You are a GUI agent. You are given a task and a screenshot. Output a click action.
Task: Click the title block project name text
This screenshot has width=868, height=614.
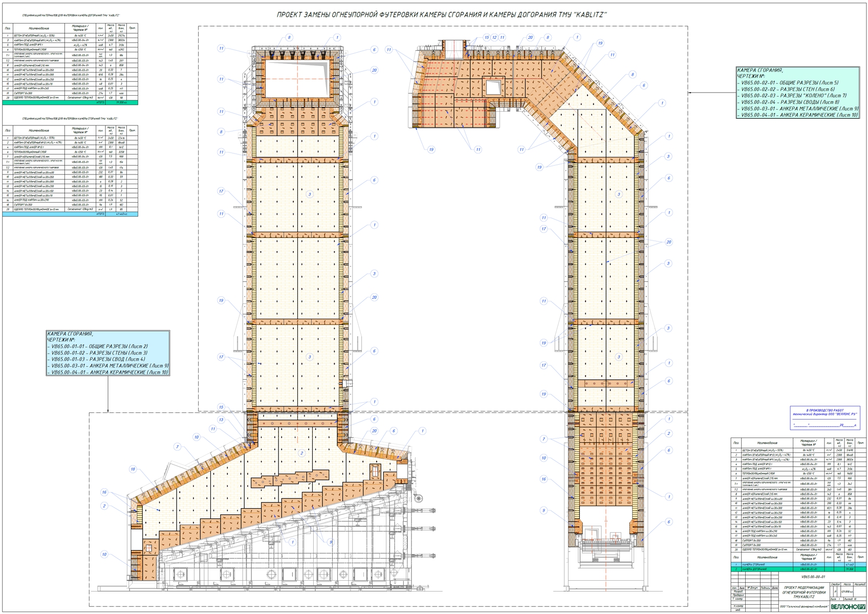point(805,592)
